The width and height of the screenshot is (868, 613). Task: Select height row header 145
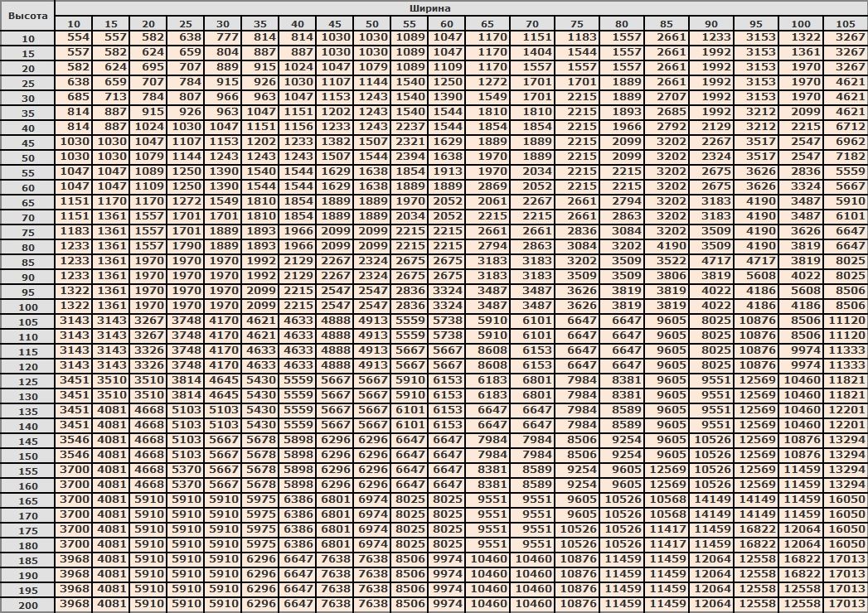point(28,441)
